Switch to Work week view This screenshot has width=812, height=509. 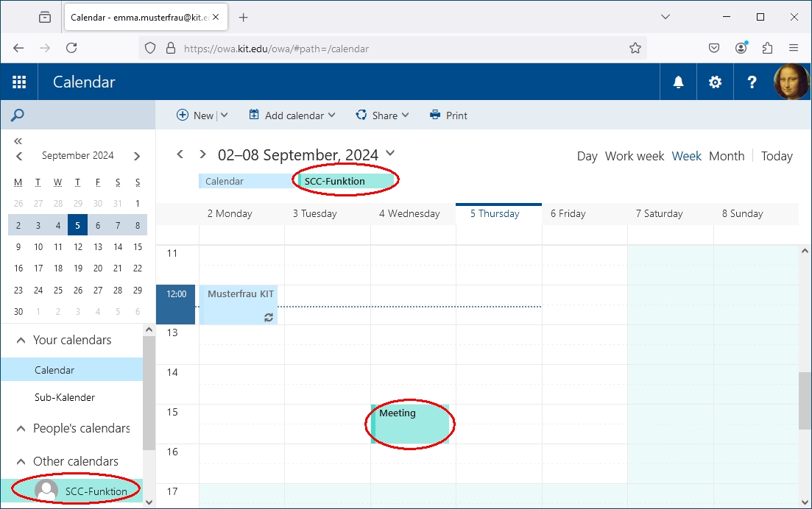pos(634,156)
